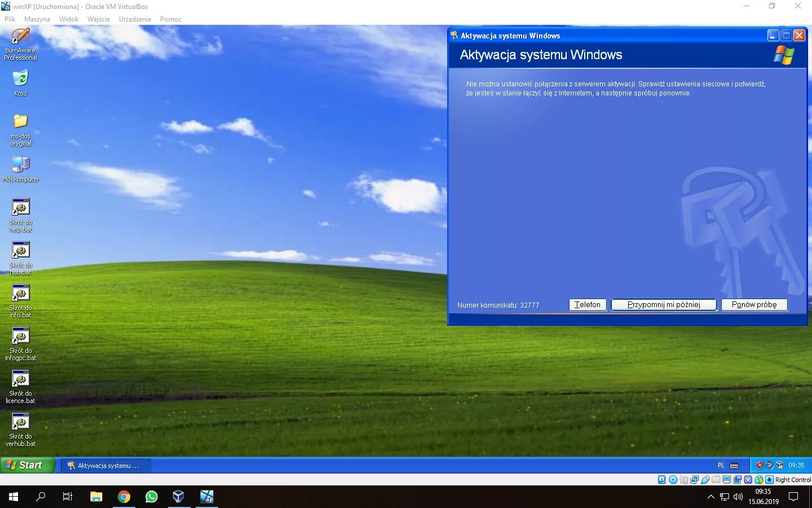Click Przypomnij mi później button
The width and height of the screenshot is (812, 508).
click(664, 305)
